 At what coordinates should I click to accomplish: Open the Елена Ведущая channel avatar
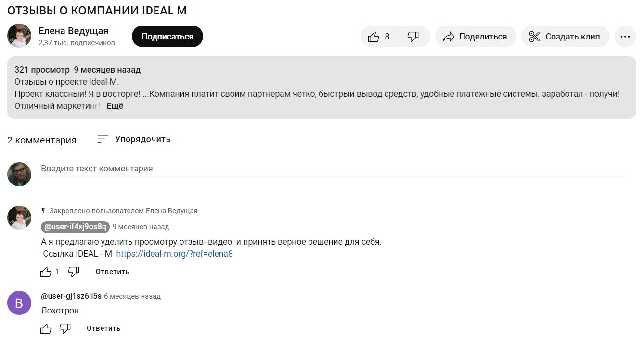19,36
